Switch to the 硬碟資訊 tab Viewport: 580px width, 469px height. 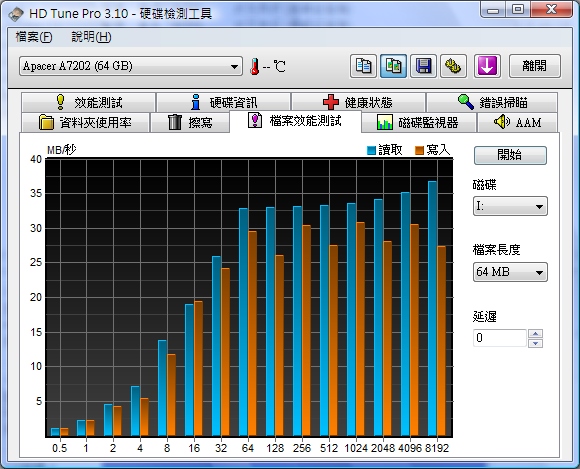click(x=223, y=102)
